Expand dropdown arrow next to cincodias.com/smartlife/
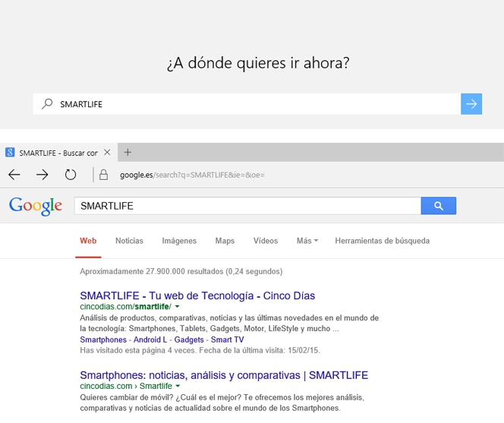The image size is (504, 423). 178,307
